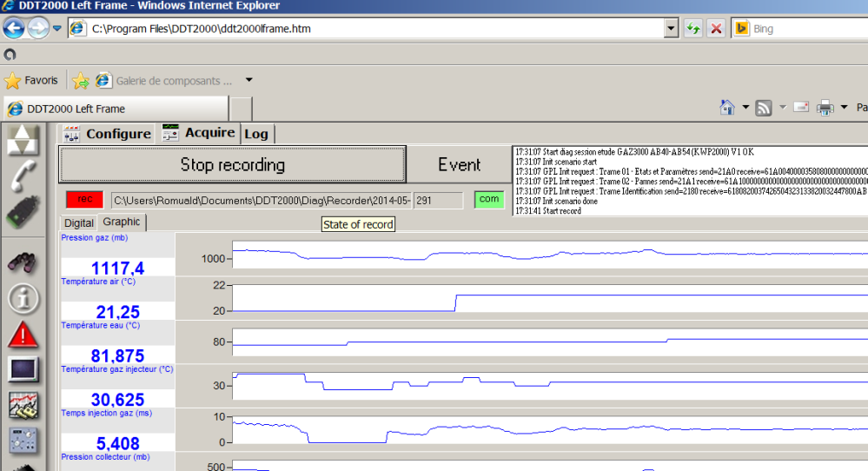Image resolution: width=868 pixels, height=471 pixels.
Task: Switch to the Digital tab
Action: 79,223
